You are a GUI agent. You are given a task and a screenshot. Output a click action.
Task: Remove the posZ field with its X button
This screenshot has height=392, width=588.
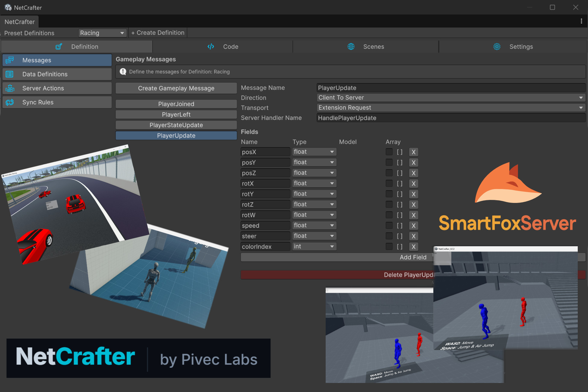pyautogui.click(x=413, y=173)
